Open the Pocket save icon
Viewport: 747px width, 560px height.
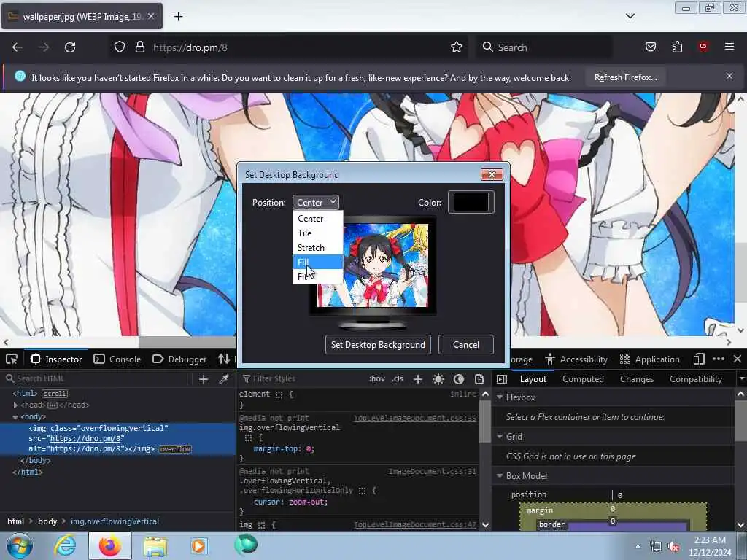[650, 47]
